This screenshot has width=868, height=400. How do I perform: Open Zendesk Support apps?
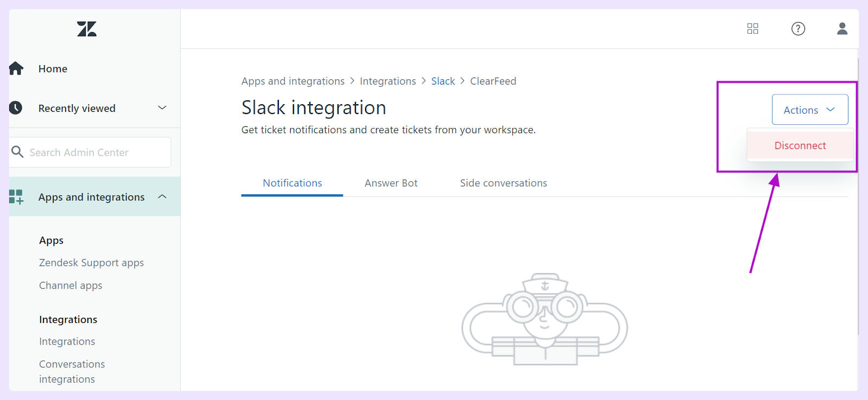pos(92,263)
